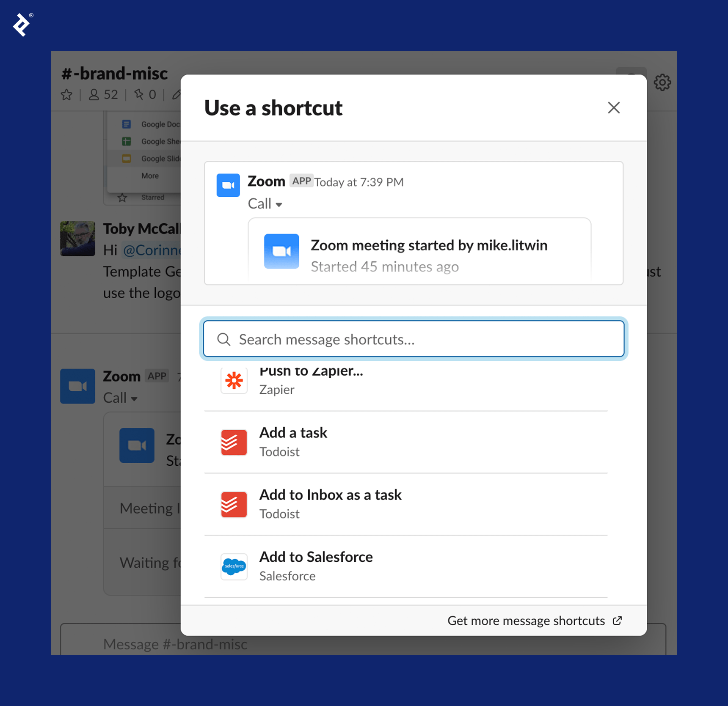Expand the Call dropdown in dialog preview
Image resolution: width=728 pixels, height=706 pixels.
coord(265,204)
